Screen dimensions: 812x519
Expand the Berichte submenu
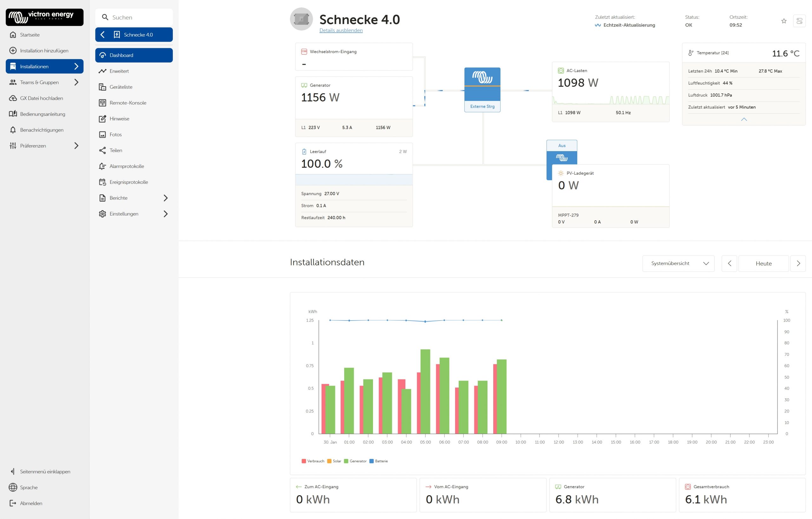[165, 198]
